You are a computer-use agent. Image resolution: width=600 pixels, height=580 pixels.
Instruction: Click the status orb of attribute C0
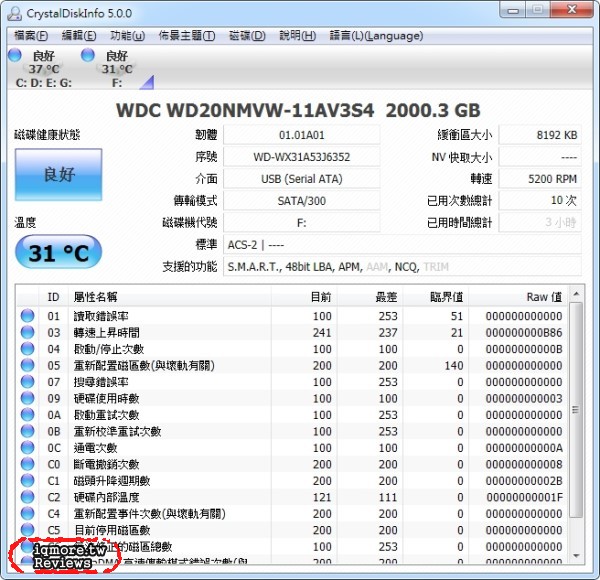[x=27, y=464]
